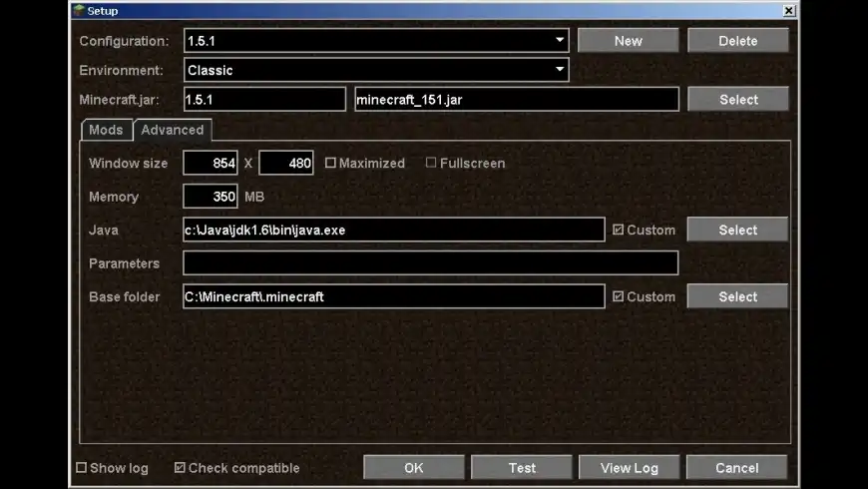The image size is (868, 489).
Task: Select a Minecraft.jar file
Action: (738, 100)
